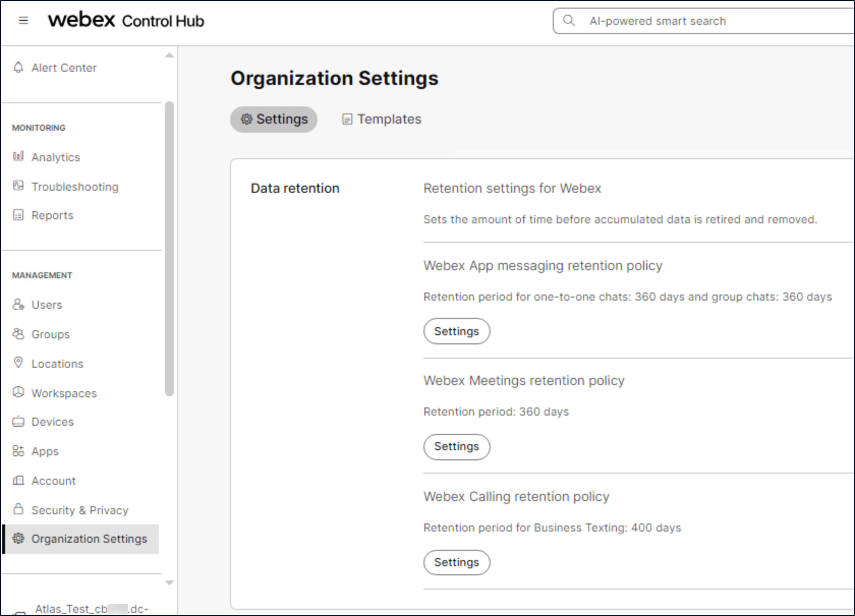855x616 pixels.
Task: Click the Locations pin icon
Action: (18, 363)
